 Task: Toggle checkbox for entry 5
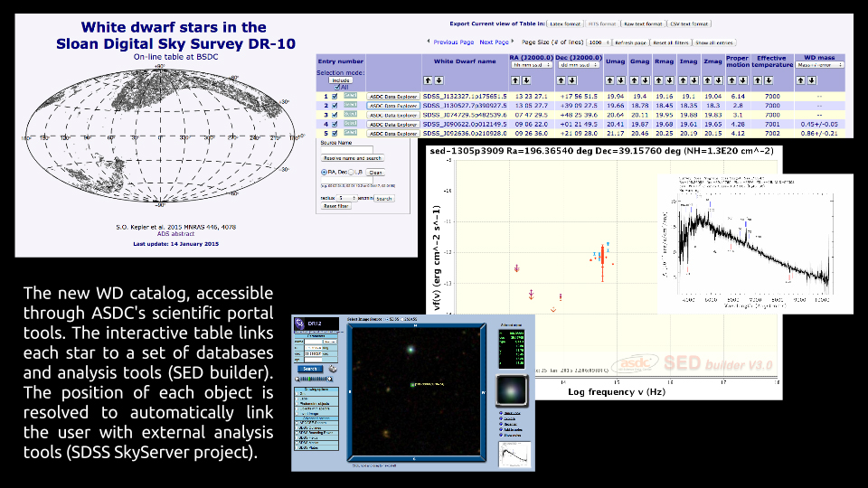[335, 134]
